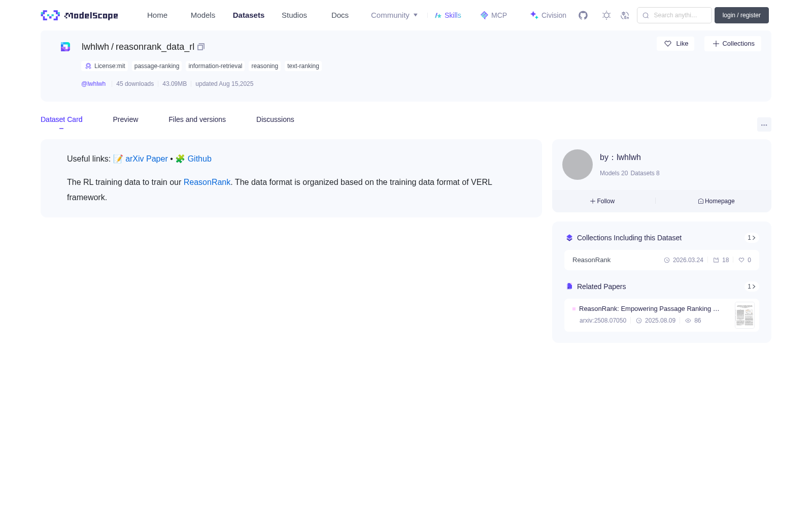Copy dataset name with copy icon

click(201, 47)
